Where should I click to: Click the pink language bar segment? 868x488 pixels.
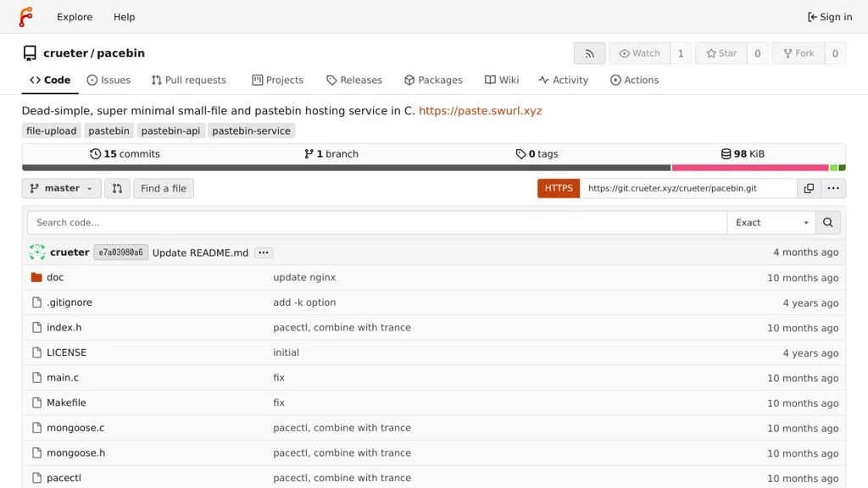pyautogui.click(x=749, y=168)
